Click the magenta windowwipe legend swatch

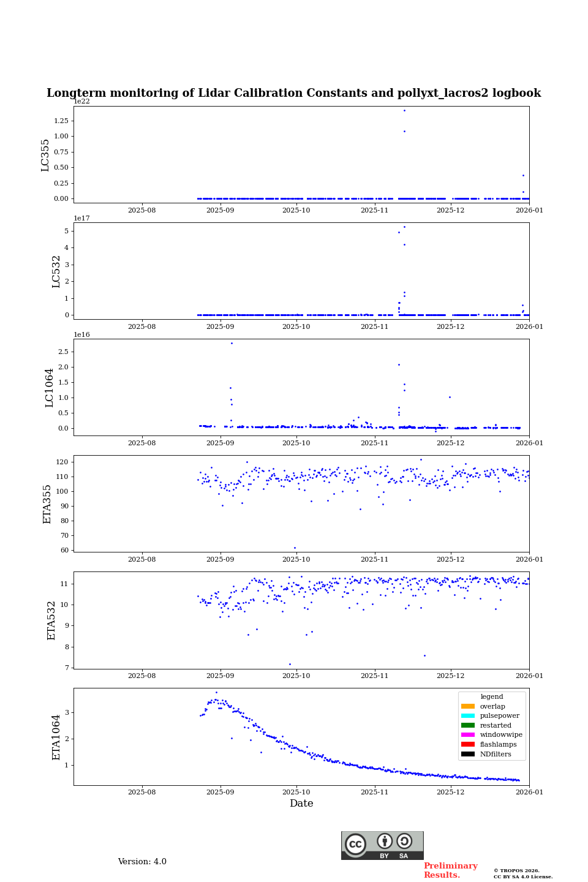tap(467, 735)
